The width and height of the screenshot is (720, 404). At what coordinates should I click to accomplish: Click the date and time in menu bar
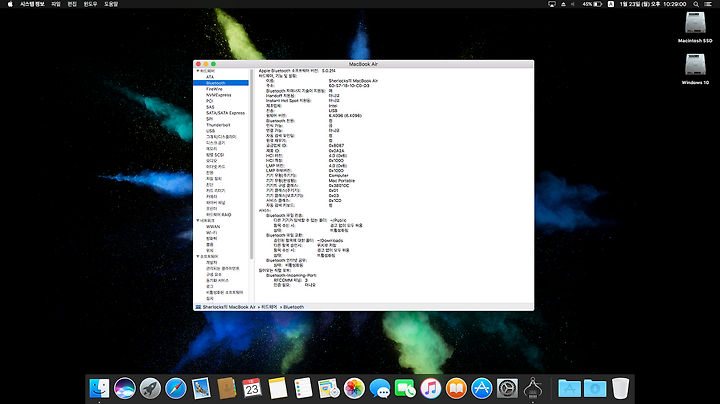tap(652, 4)
